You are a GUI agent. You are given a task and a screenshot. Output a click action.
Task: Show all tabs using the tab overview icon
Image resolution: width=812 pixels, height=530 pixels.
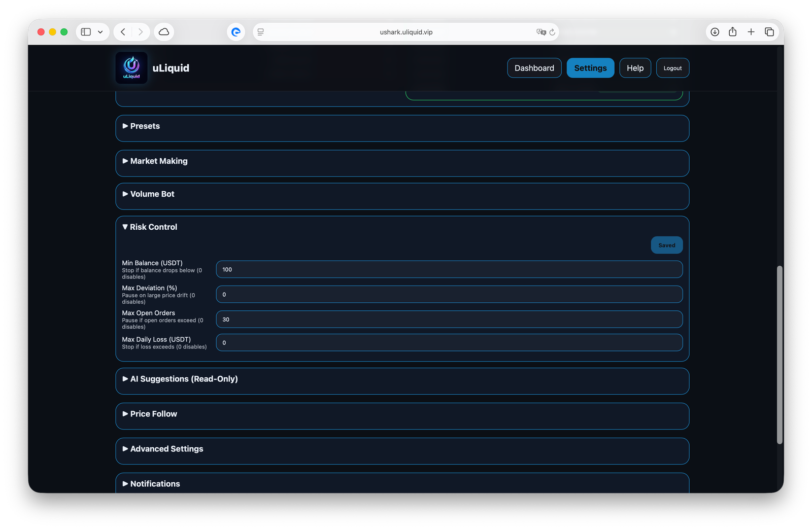pyautogui.click(x=769, y=31)
